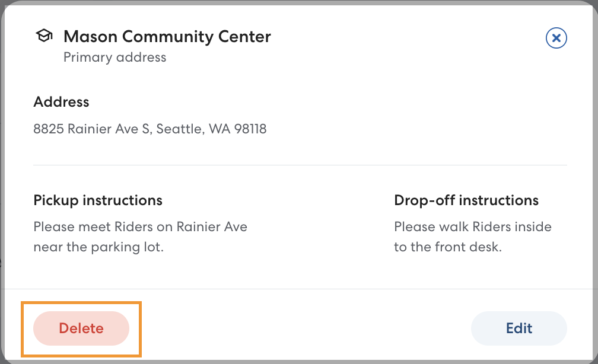Click the Pickup instructions heading

coord(98,200)
